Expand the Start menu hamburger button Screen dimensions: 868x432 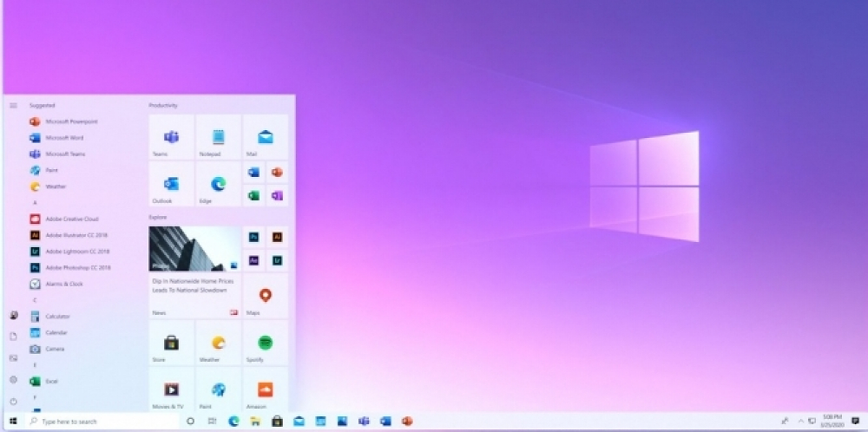14,105
